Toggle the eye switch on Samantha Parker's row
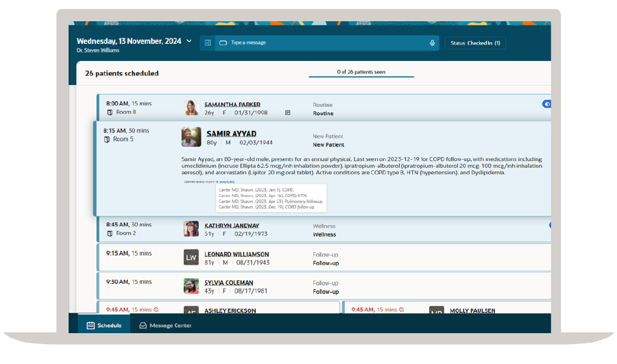 coord(546,104)
